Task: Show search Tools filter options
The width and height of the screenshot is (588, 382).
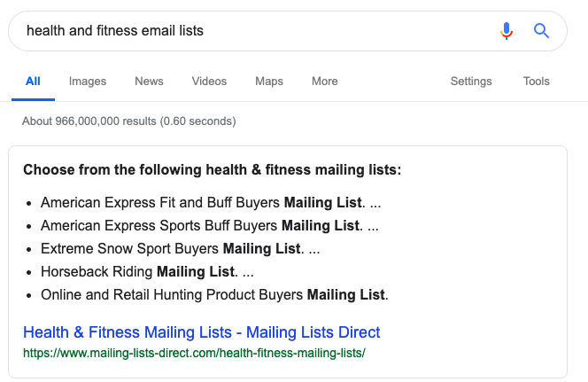Action: [537, 82]
